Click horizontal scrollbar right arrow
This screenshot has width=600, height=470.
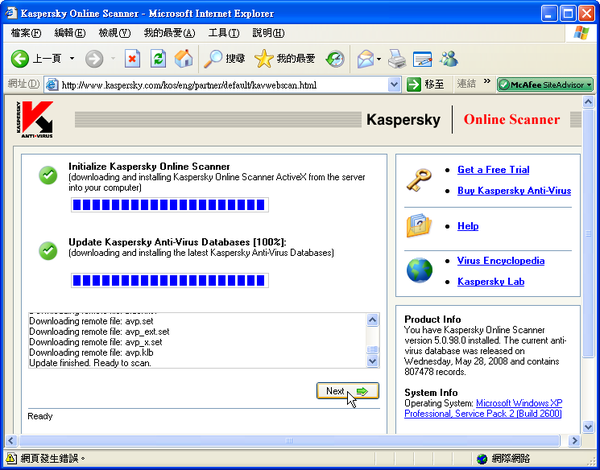[x=574, y=441]
